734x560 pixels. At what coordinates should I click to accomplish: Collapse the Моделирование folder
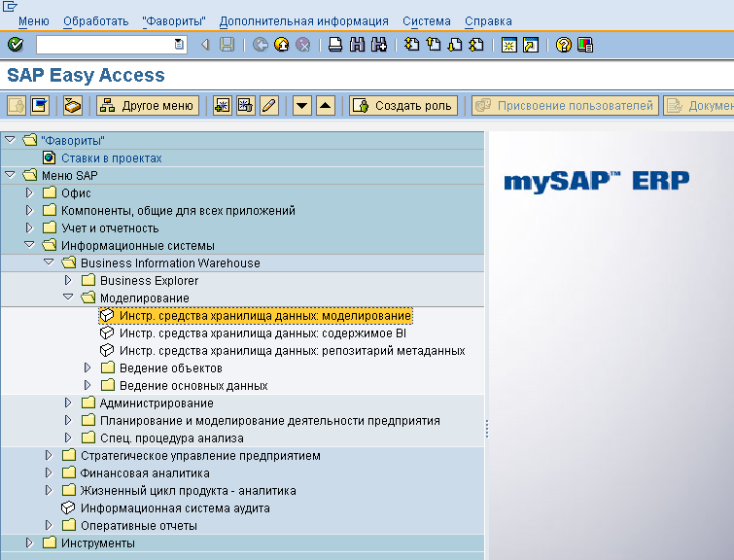pyautogui.click(x=68, y=297)
